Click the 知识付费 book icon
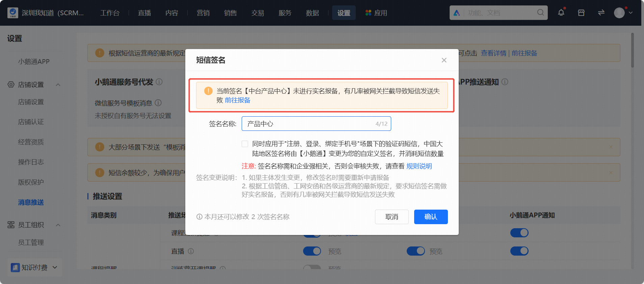Image resolution: width=644 pixels, height=284 pixels. coord(15,267)
